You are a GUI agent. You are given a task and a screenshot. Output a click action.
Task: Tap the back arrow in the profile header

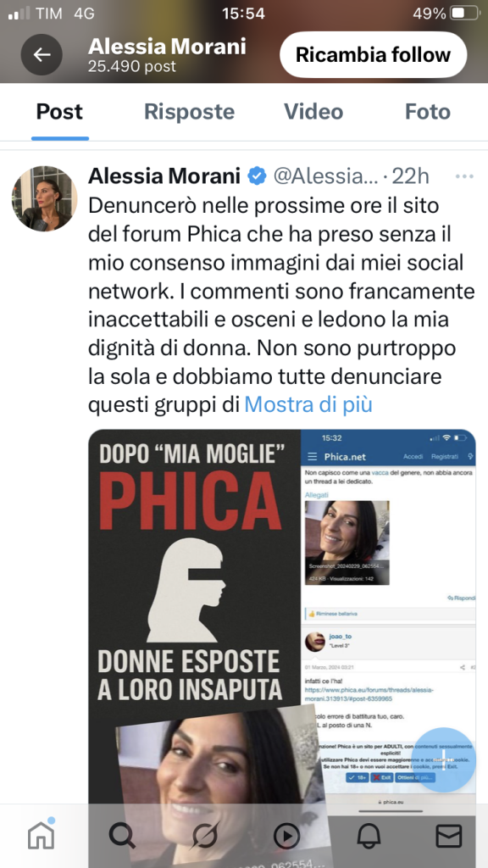pos(42,55)
